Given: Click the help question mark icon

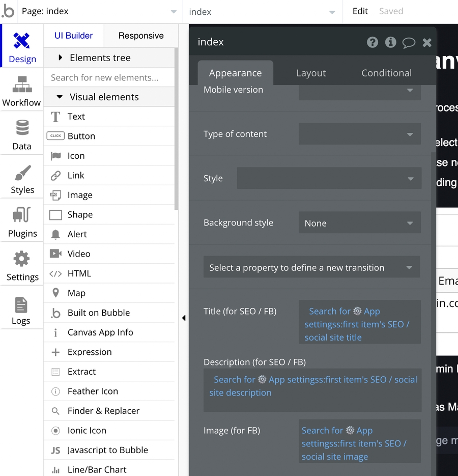Looking at the screenshot, I should [x=373, y=42].
